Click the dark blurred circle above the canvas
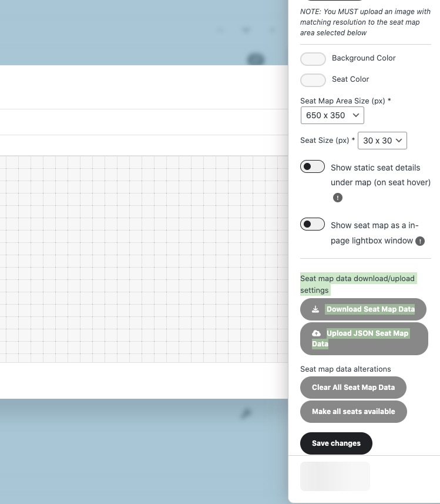 [x=256, y=59]
